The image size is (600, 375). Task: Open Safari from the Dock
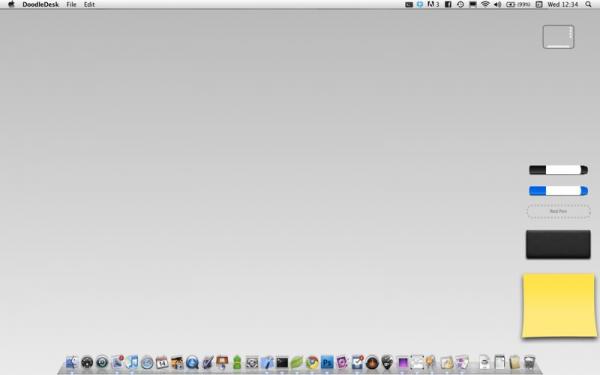147,362
